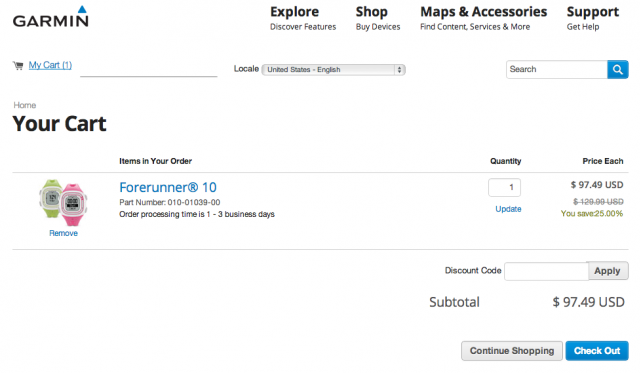Viewport: 640px width, 373px height.
Task: Click the Garmin logo
Action: tap(51, 16)
